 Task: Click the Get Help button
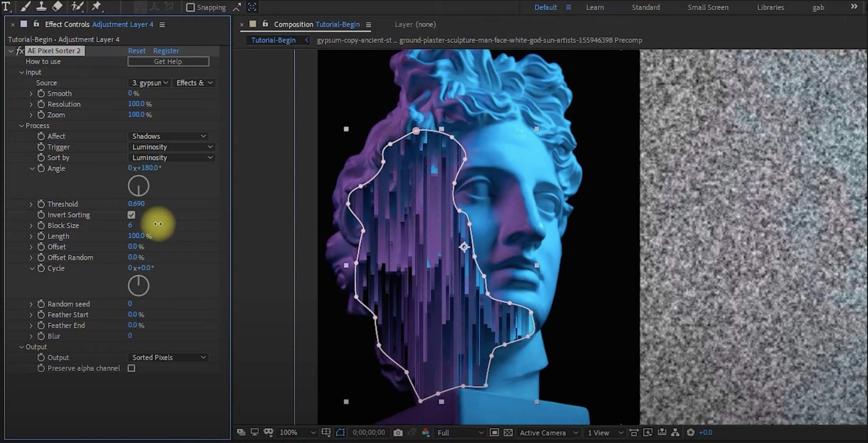pyautogui.click(x=168, y=61)
